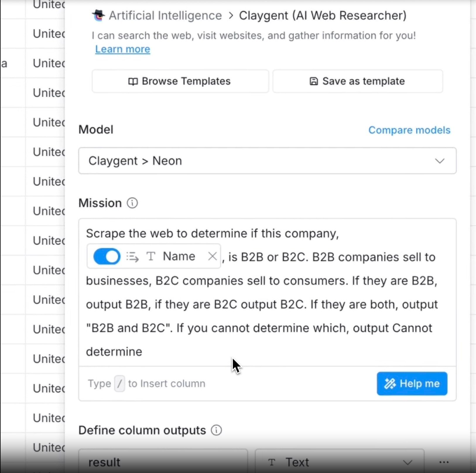Viewport: 476px width, 473px height.
Task: Click the three-dot menu beside the Text type
Action: (444, 462)
